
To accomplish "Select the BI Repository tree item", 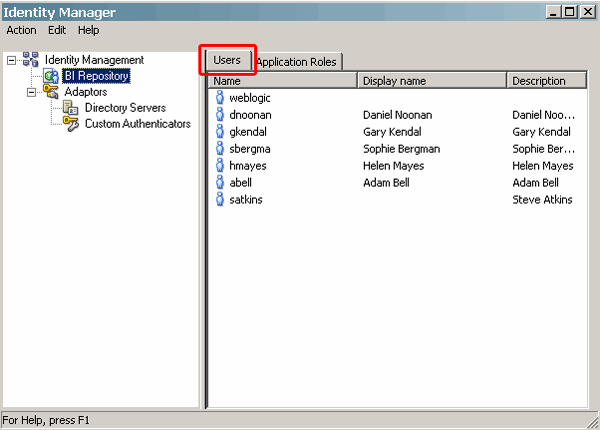I will click(x=96, y=76).
